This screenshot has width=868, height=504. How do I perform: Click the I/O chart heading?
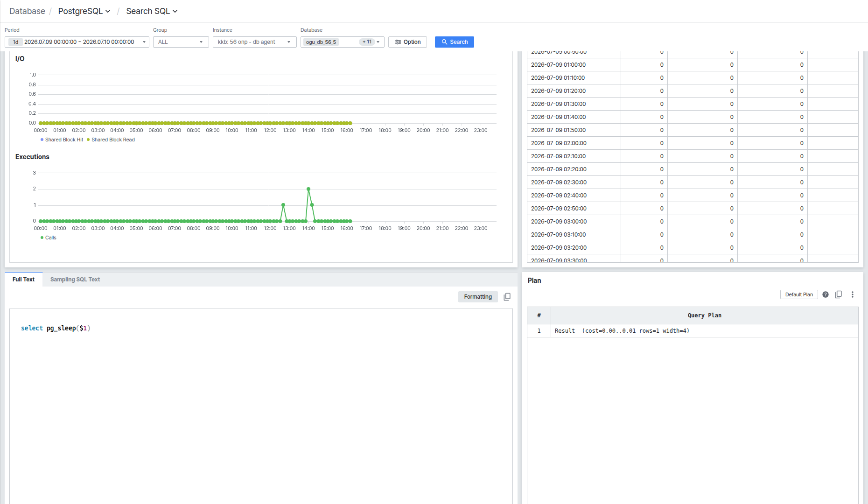[x=20, y=59]
